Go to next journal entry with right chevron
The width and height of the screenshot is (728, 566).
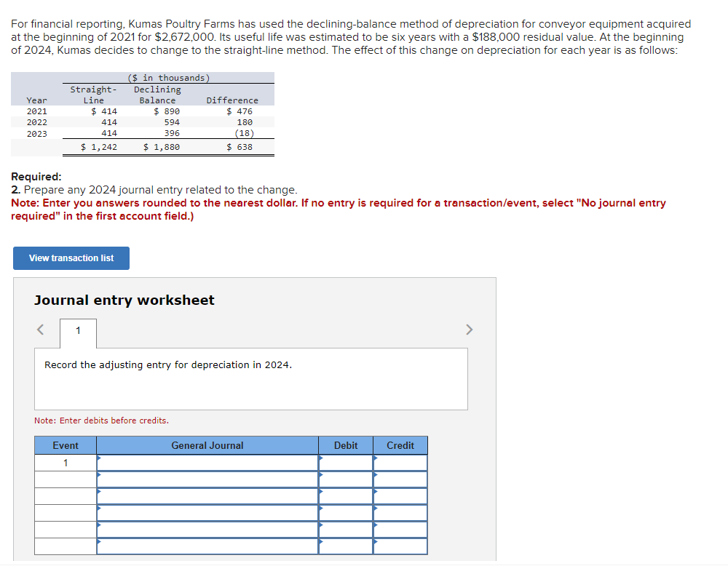point(469,330)
